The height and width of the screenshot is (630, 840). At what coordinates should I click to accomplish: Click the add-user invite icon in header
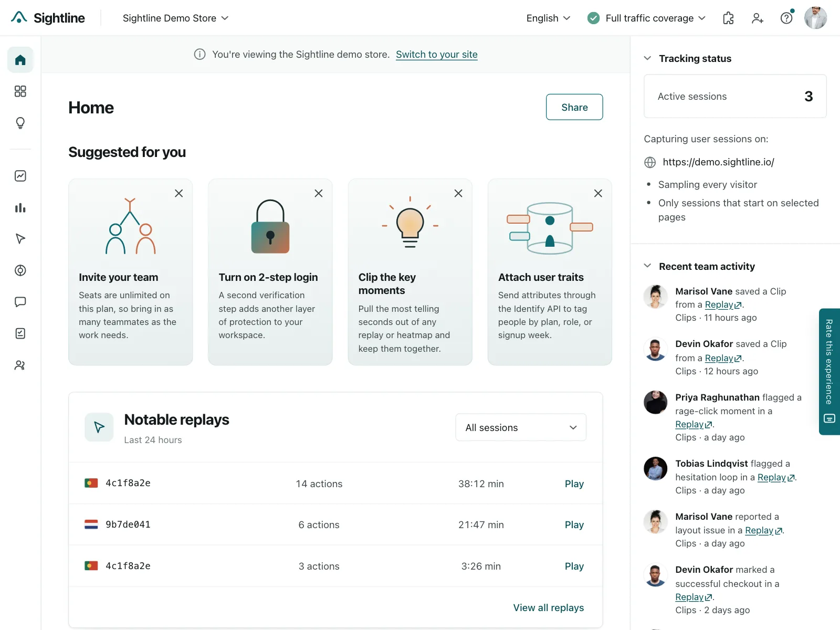(757, 18)
